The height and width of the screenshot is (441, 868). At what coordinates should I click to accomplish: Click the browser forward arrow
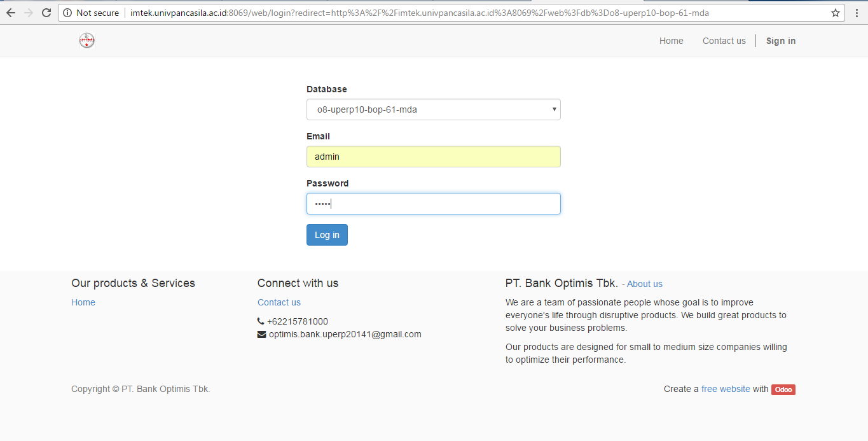click(x=28, y=13)
